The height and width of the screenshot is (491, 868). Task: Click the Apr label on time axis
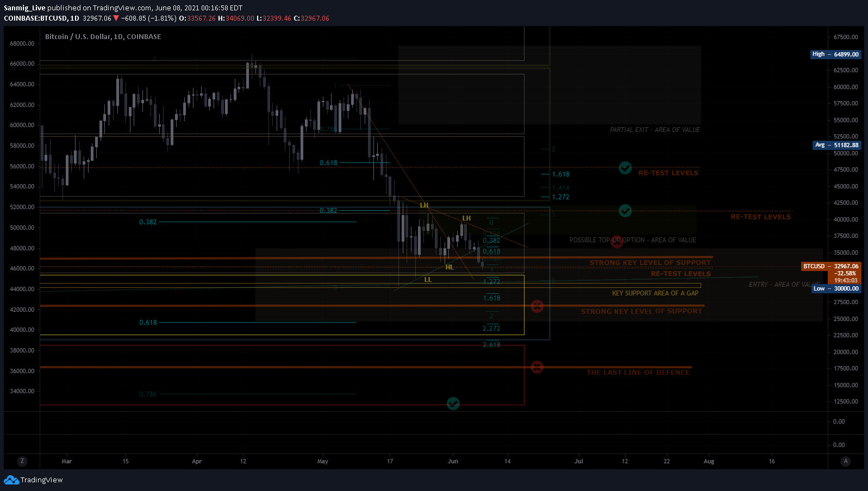click(x=197, y=461)
